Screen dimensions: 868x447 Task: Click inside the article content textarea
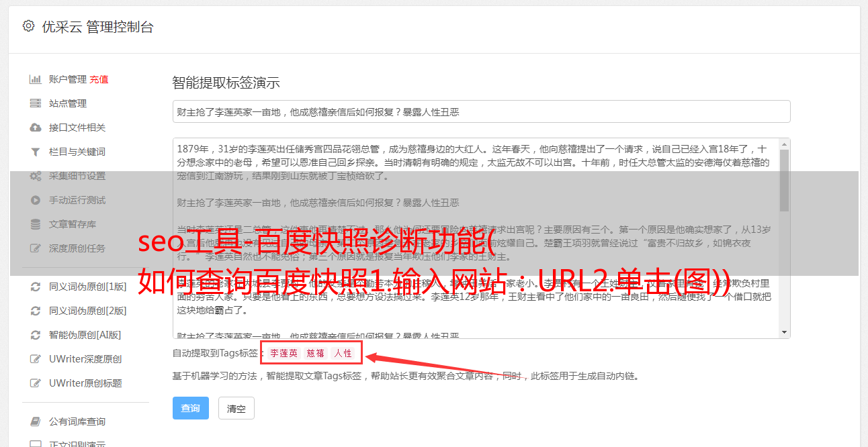(x=476, y=238)
